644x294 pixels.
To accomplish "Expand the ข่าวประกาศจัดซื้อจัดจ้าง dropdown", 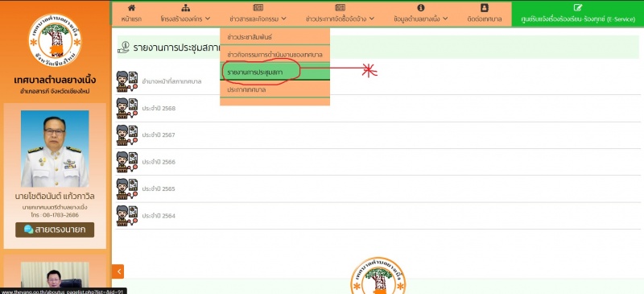I will (x=340, y=19).
